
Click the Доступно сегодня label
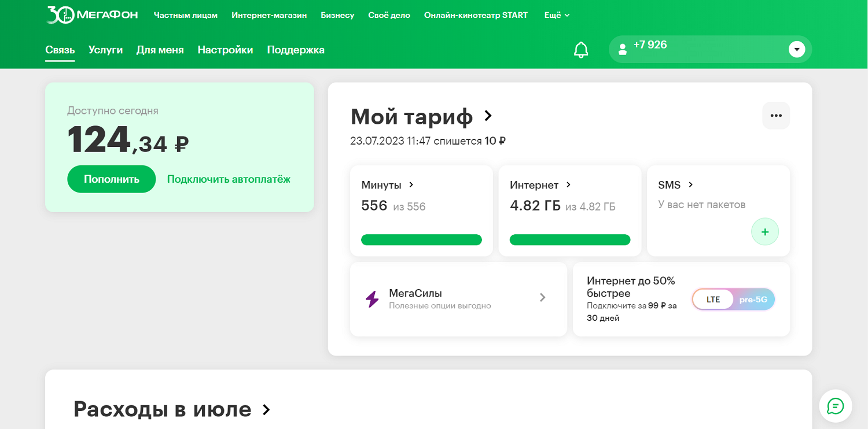(x=113, y=110)
